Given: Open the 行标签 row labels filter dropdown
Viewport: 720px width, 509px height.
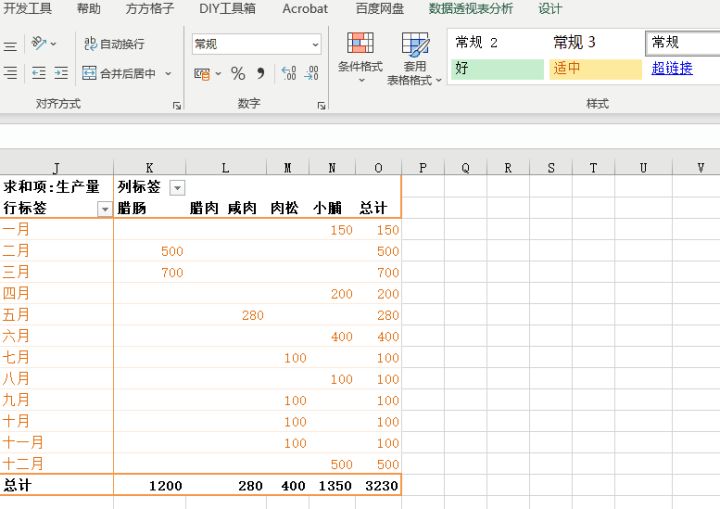Looking at the screenshot, I should pyautogui.click(x=104, y=209).
